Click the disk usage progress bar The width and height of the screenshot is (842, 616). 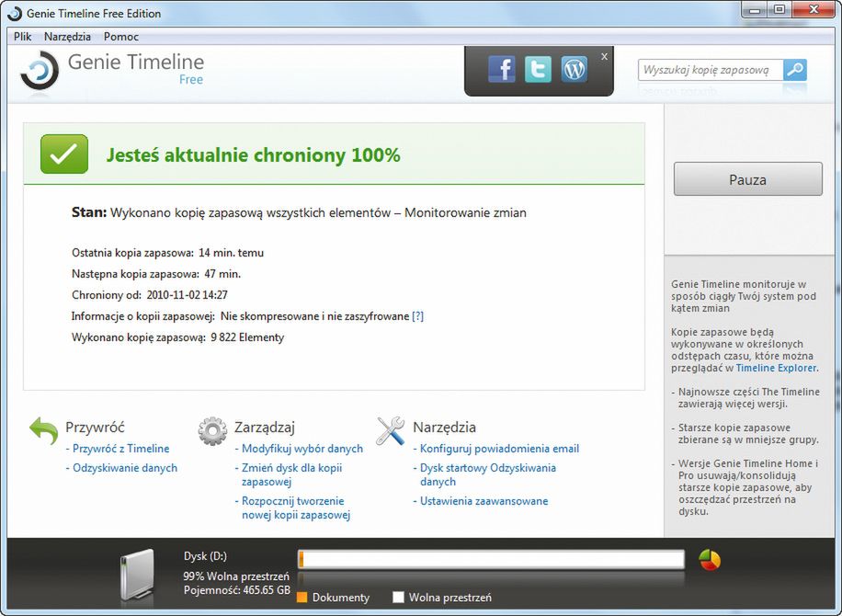click(492, 559)
